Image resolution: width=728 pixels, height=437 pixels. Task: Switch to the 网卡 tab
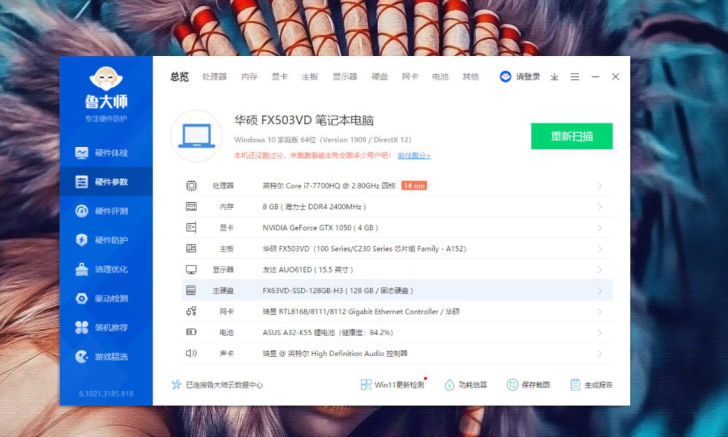click(x=410, y=77)
